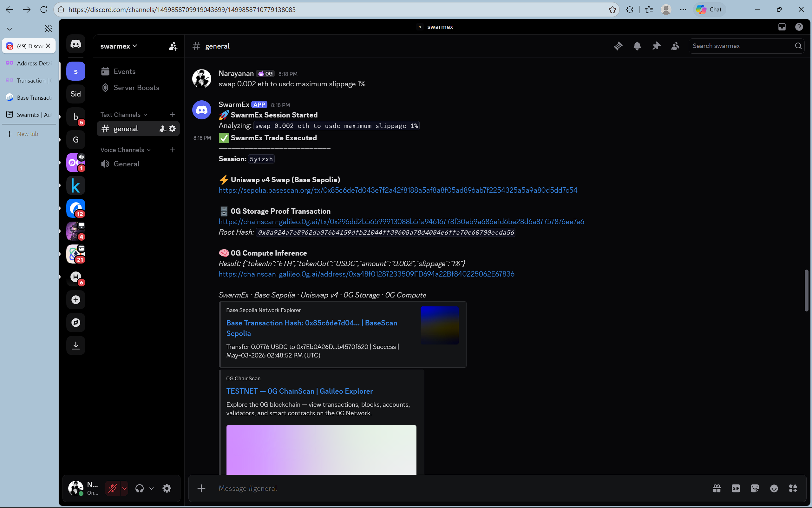
Task: Create invite for general channel
Action: (163, 129)
